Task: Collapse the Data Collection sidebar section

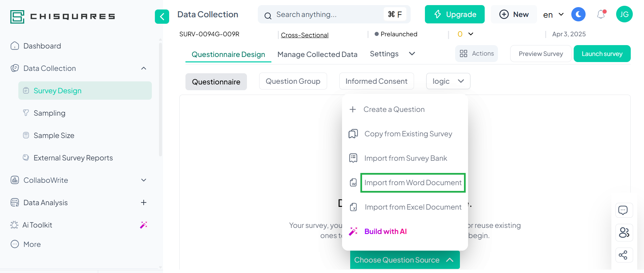Action: [144, 68]
